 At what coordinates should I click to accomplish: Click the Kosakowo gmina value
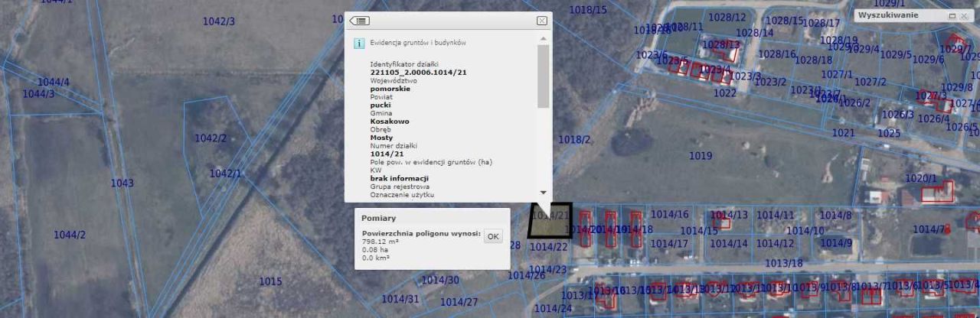coord(390,122)
